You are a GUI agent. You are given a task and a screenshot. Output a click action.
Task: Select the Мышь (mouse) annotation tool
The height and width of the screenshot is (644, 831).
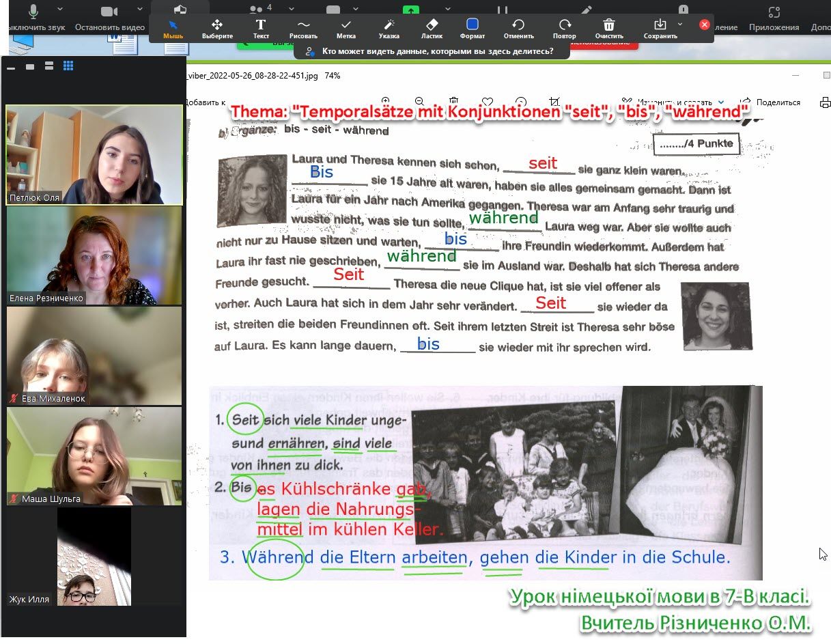173,29
